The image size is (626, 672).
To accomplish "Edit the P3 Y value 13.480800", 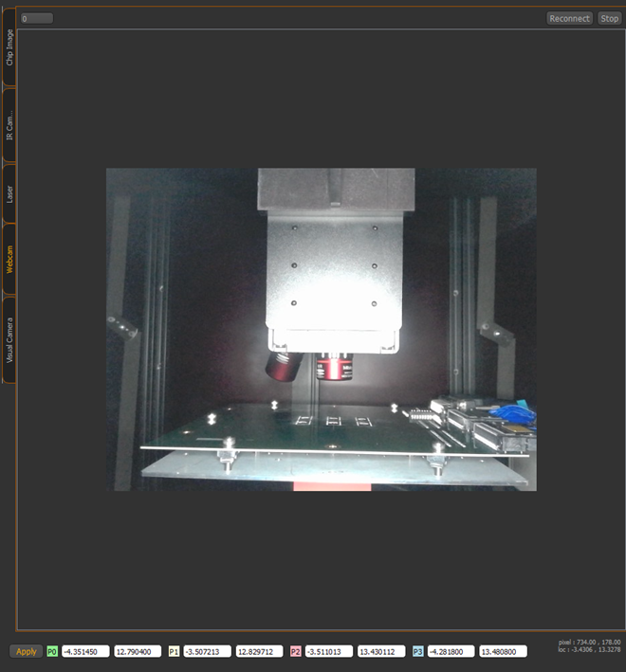I will pos(503,651).
